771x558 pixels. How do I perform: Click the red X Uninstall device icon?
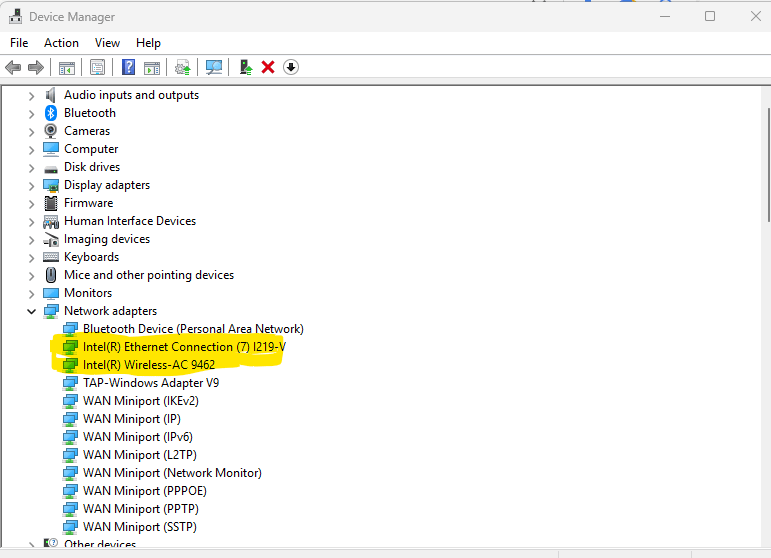click(x=268, y=67)
